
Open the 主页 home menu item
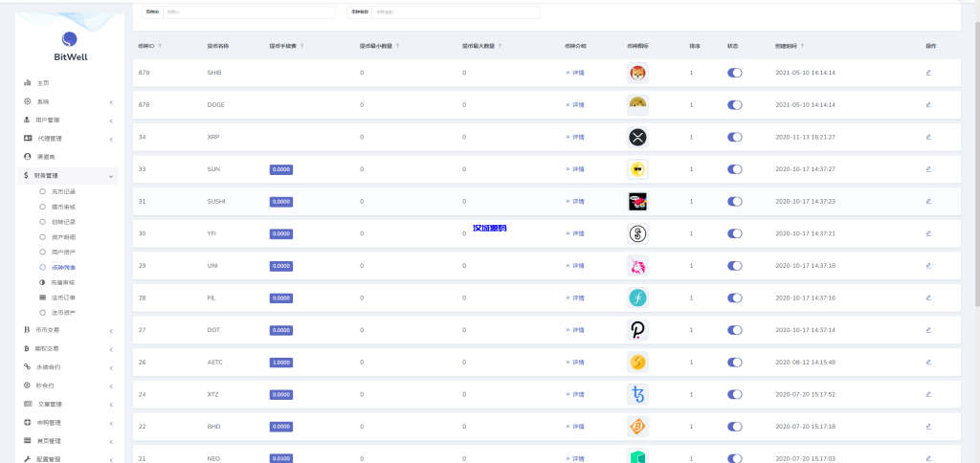43,83
